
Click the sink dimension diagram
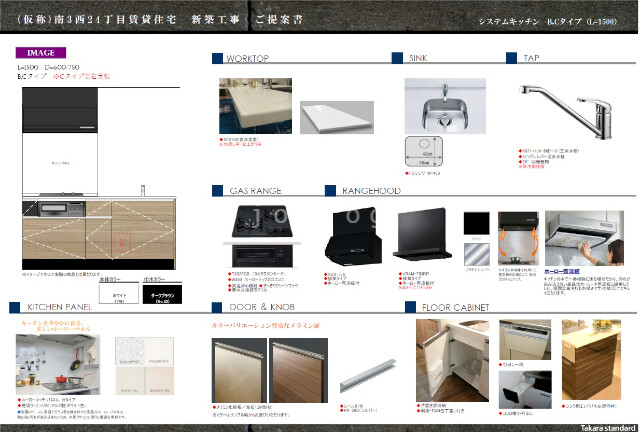tap(424, 151)
